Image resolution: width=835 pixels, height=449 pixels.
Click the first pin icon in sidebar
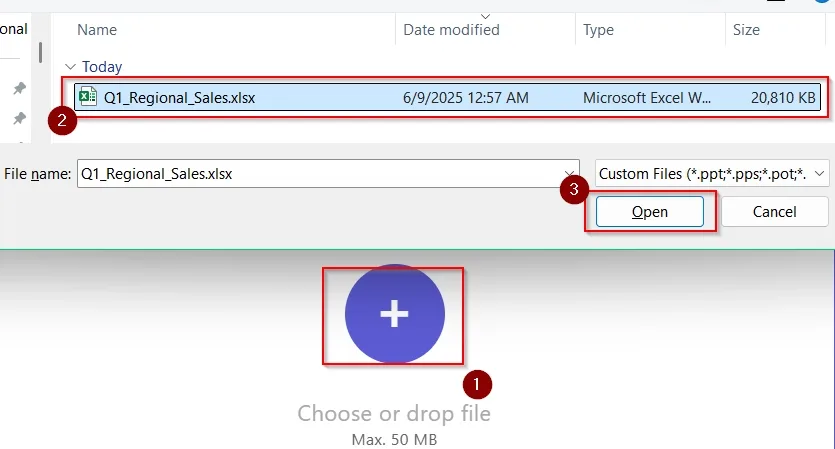click(x=20, y=88)
